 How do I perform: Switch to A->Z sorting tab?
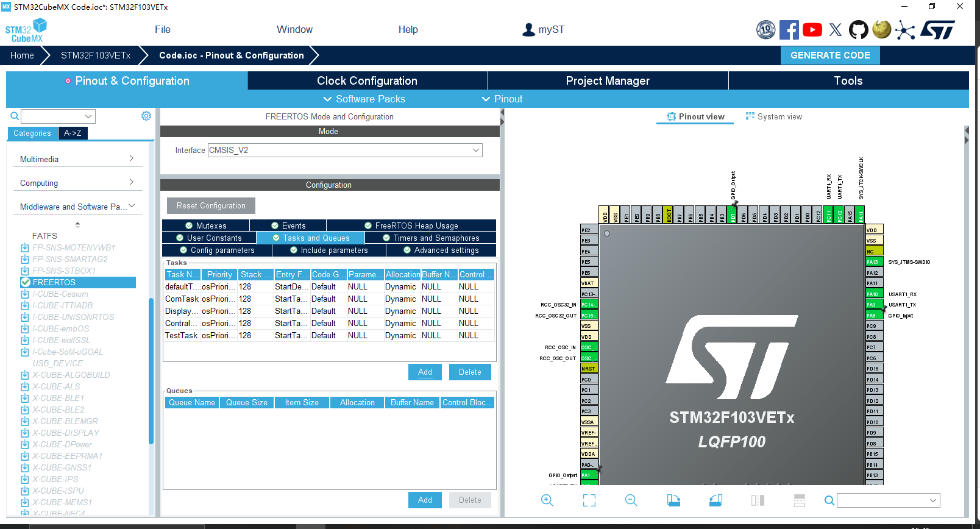tap(73, 133)
